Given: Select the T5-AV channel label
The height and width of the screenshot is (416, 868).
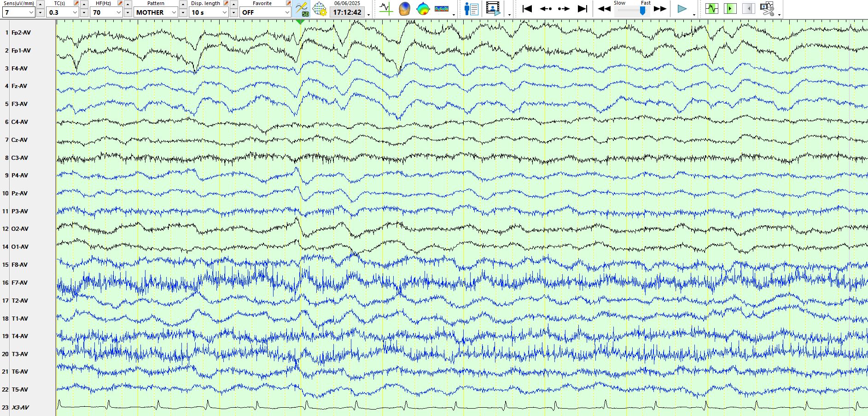Looking at the screenshot, I should [19, 390].
